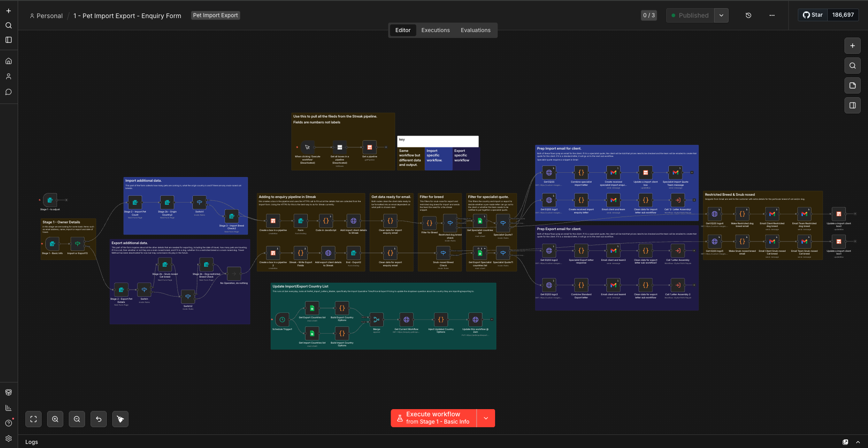Click the zoom out canvas button
Viewport: 868px width, 448px height.
click(x=77, y=419)
